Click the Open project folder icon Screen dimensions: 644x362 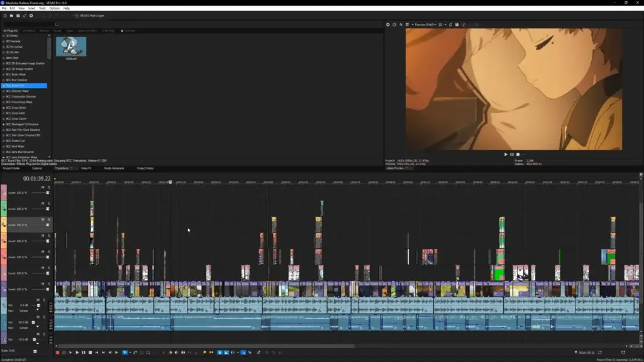coord(11,16)
